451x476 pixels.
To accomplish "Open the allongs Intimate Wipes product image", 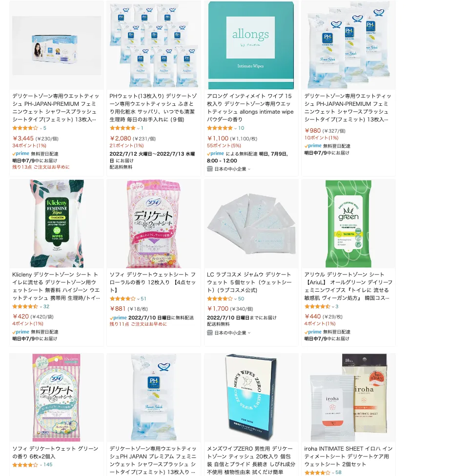I will (251, 45).
